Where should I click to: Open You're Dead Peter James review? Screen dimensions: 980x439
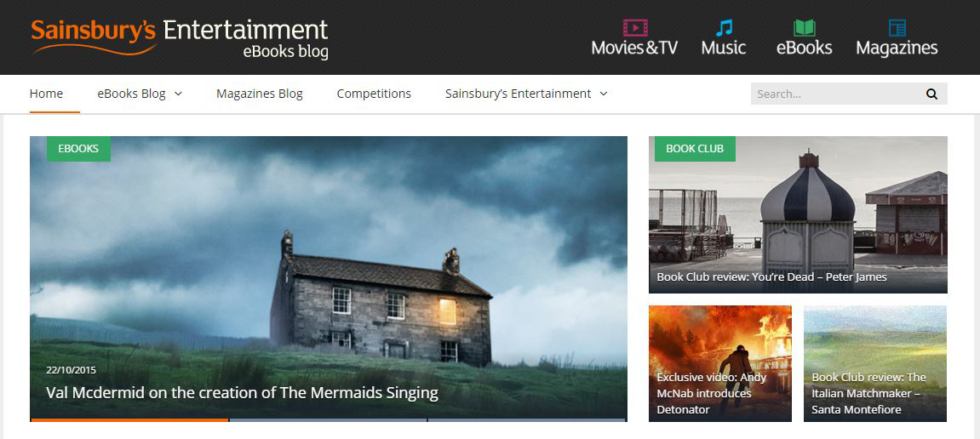click(x=772, y=277)
